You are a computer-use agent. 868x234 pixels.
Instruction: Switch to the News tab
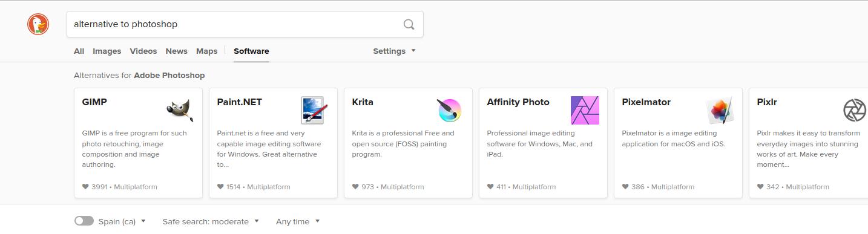pos(177,51)
